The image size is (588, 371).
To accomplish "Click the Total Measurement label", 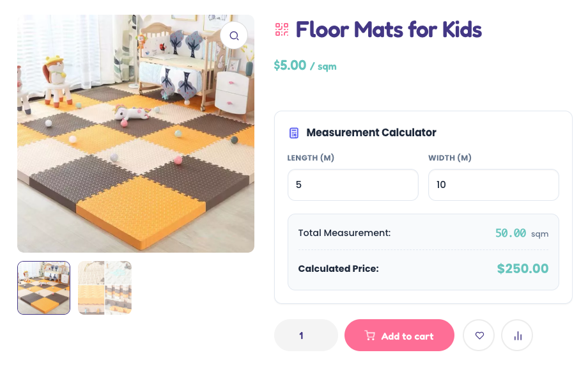I will (344, 233).
